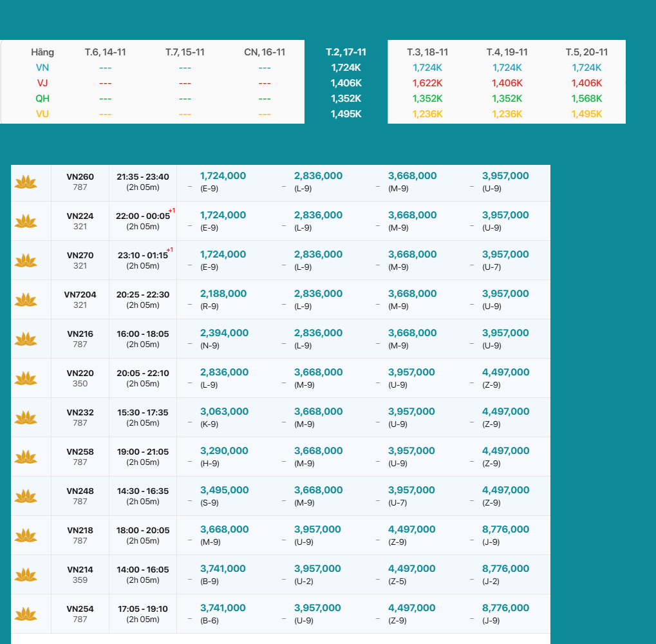Click the Vietnam Airlines logo next to VN216
The width and height of the screenshot is (656, 644).
point(26,339)
